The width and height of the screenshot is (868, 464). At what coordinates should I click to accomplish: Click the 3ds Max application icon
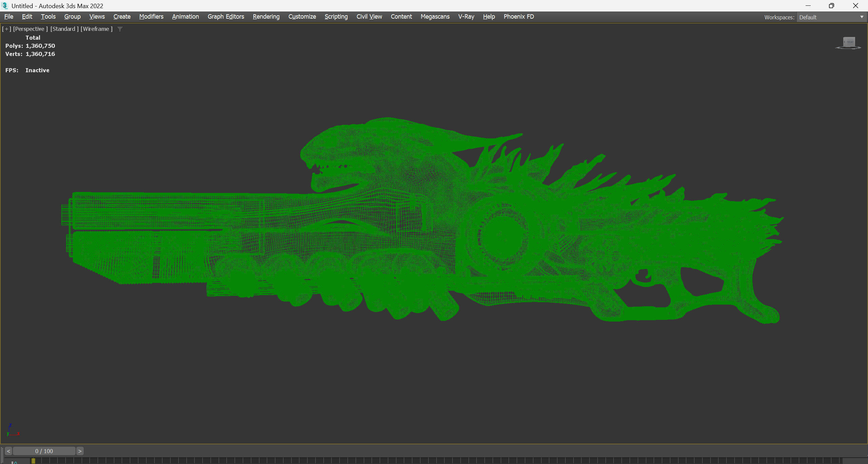click(5, 6)
